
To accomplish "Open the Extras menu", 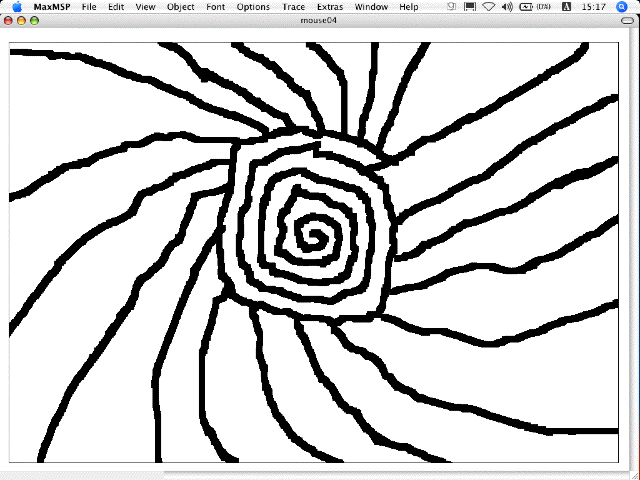I will point(330,7).
